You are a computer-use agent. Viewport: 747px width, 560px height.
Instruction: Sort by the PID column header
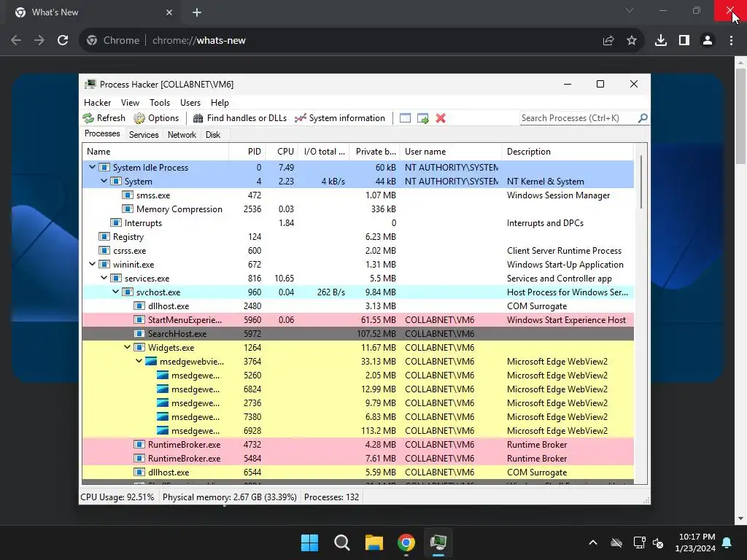point(247,152)
